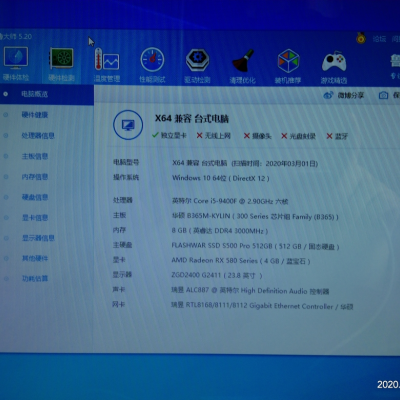
Task: Click the B365M-KYLIN motherboard value
Action: pos(255,216)
